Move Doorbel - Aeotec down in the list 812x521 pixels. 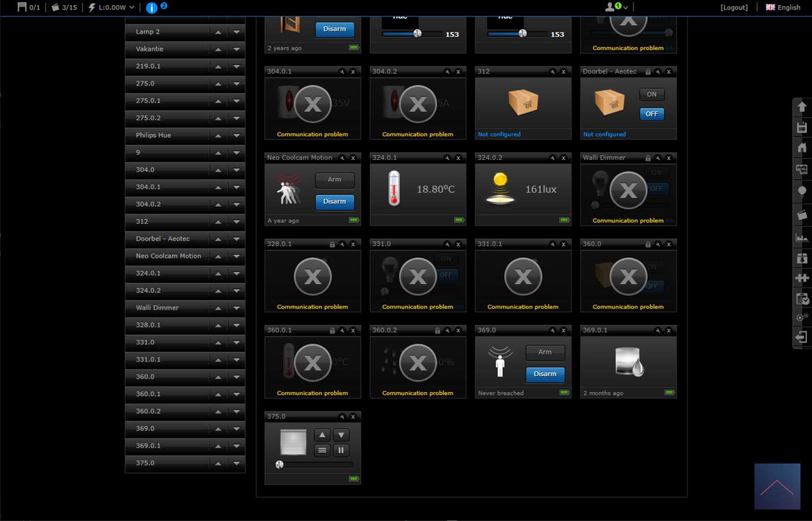point(236,239)
